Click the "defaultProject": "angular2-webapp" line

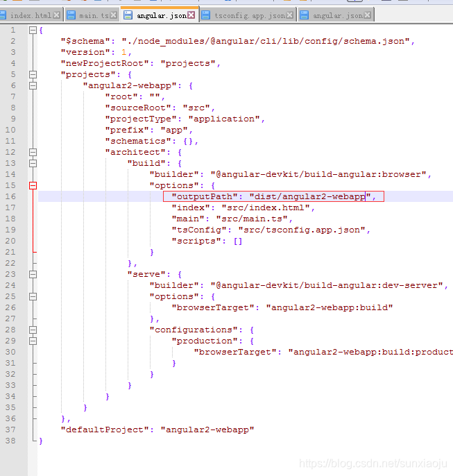157,430
